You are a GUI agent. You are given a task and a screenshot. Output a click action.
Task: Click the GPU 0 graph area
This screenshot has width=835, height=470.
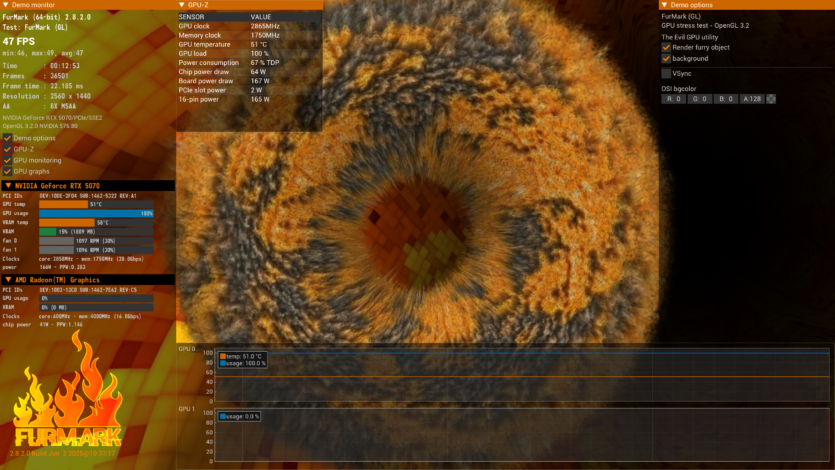coord(522,376)
